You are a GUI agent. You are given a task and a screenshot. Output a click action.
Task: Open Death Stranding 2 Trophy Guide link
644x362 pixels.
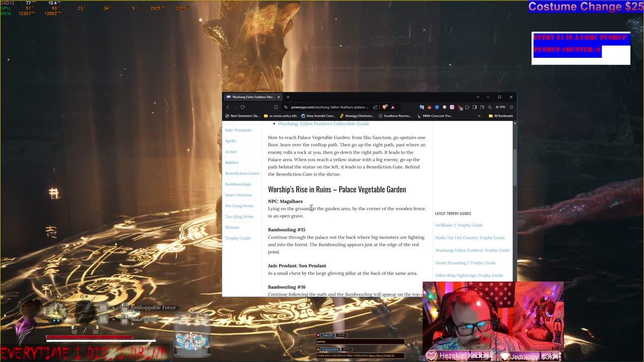465,263
